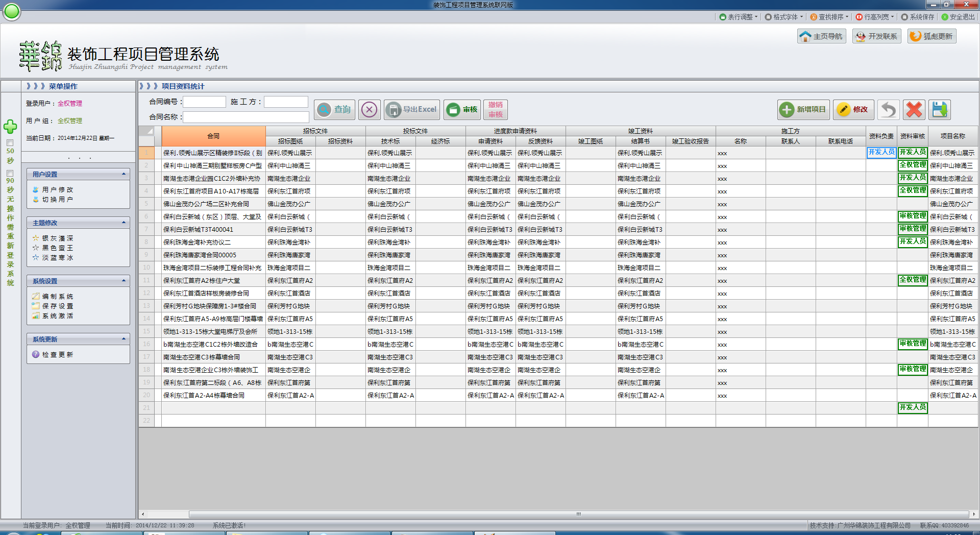Select 切换用户 in the user settings

[x=57, y=200]
